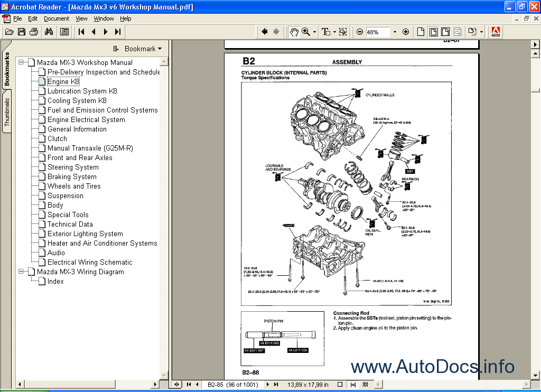The image size is (541, 392).
Task: Open the text select tool dropdown arrow
Action: (x=334, y=32)
